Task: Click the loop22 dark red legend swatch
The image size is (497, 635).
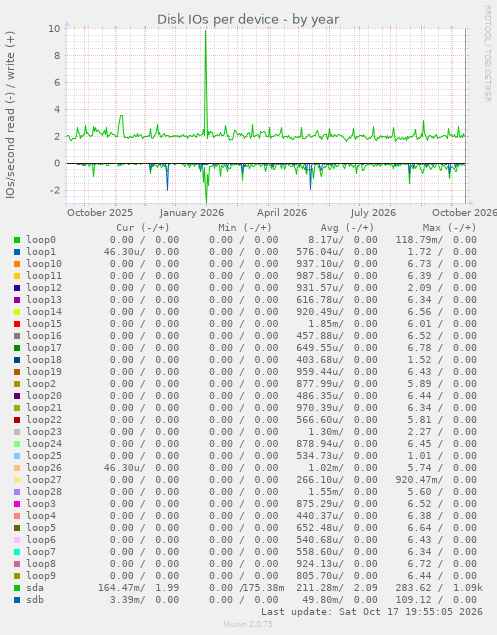Action: [x=17, y=420]
